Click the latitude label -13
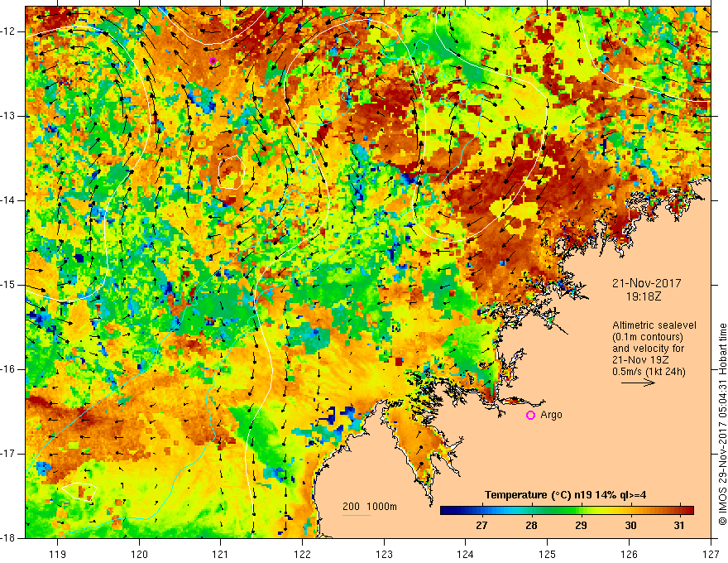The image size is (728, 563). point(9,116)
